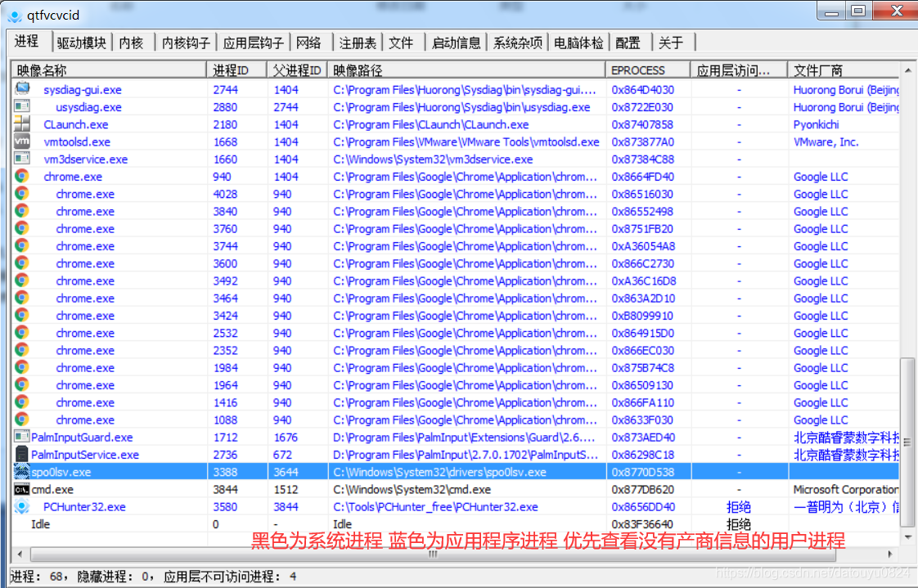Click the 拒绝 cell in PCHunter32.exe row
The width and height of the screenshot is (918, 588).
738,507
